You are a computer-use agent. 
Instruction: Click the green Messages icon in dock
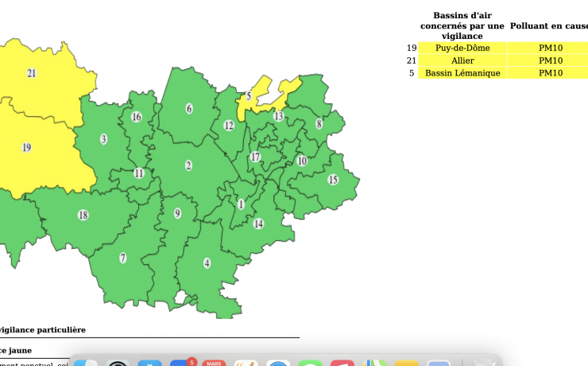click(x=309, y=364)
